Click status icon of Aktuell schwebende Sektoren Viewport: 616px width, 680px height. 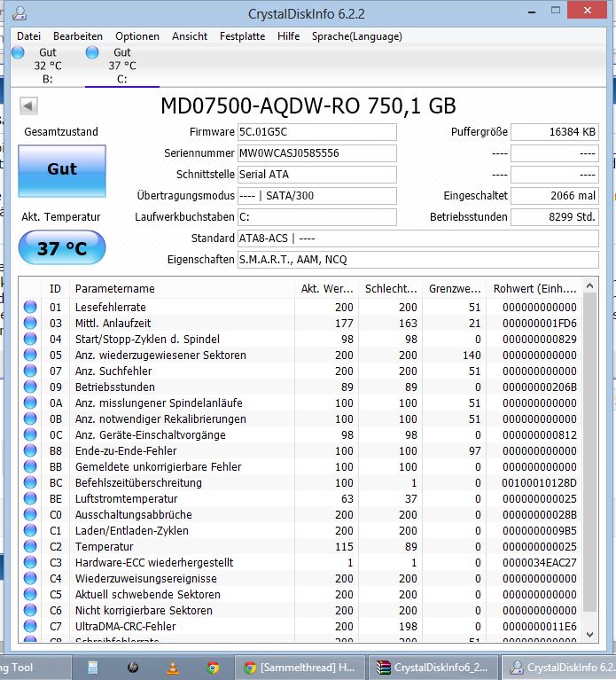(x=30, y=594)
